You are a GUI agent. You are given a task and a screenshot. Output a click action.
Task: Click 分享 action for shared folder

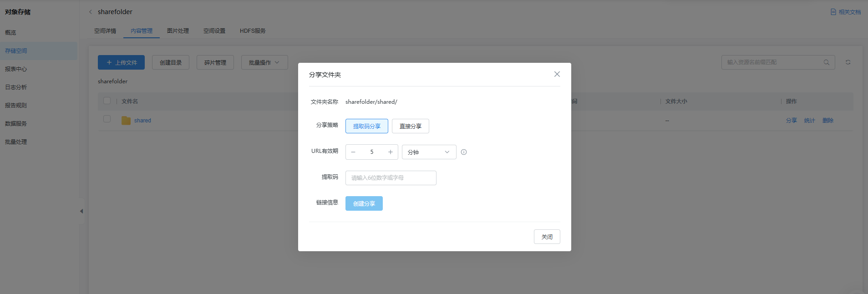[x=792, y=121]
